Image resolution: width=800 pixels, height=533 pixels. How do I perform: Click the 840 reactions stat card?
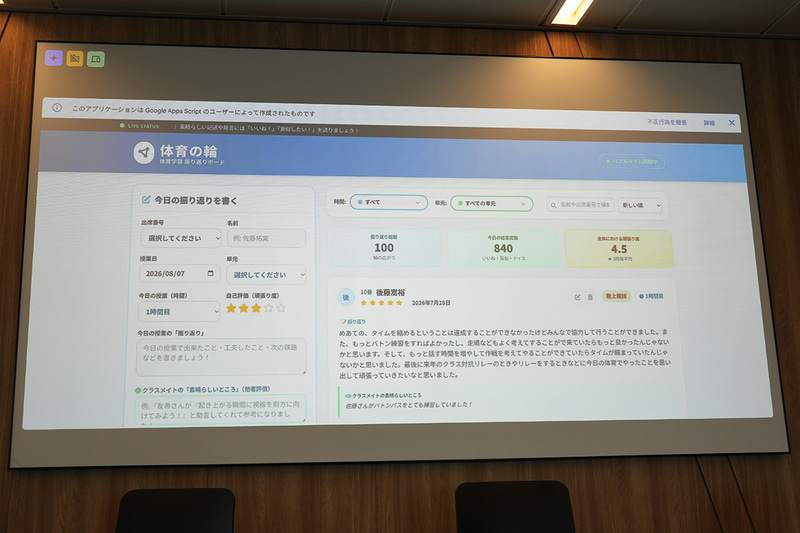pyautogui.click(x=503, y=248)
